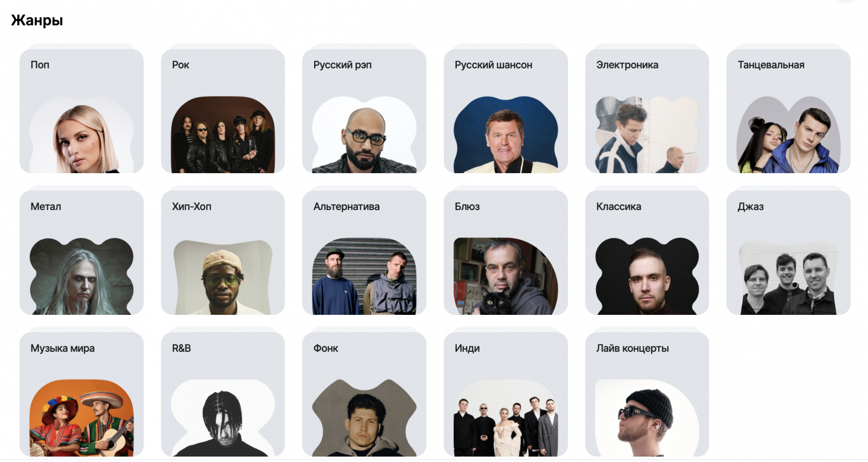Select the Рок genre card

click(223, 111)
